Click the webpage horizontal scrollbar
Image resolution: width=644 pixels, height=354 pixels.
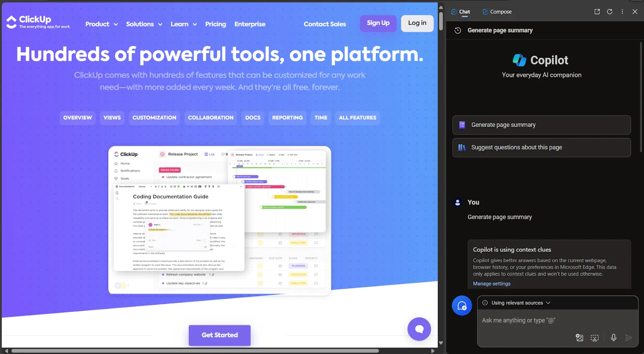coord(195,351)
